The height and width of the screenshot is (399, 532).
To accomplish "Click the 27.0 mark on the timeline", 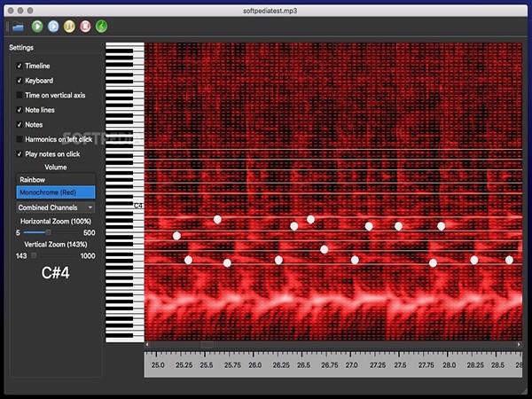I will [x=352, y=364].
